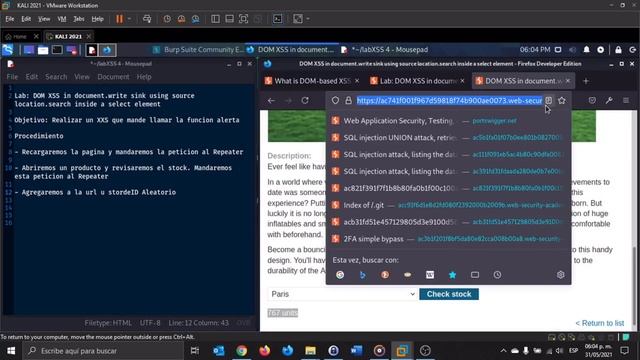
Task: Open Firefox developer tools wrench icon
Action: pos(609,100)
